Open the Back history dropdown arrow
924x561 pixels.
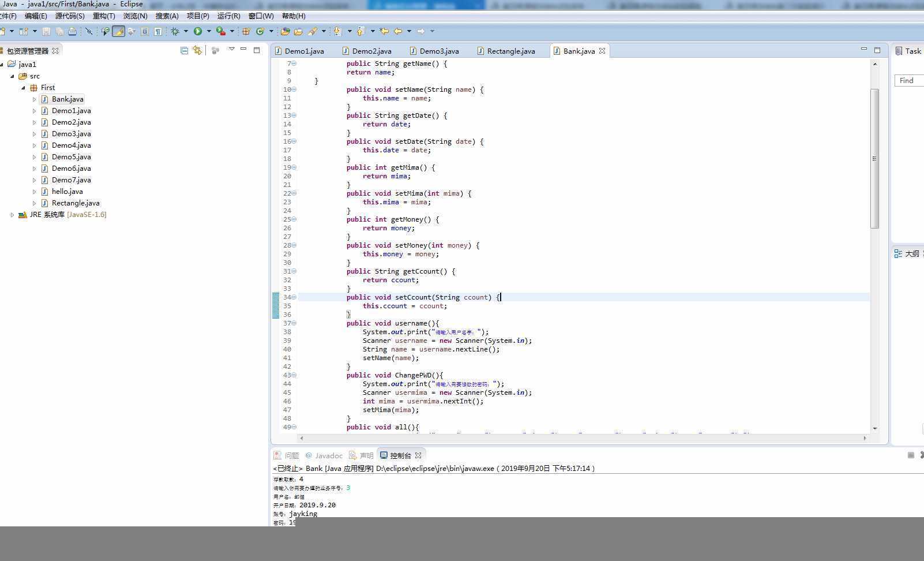point(409,31)
